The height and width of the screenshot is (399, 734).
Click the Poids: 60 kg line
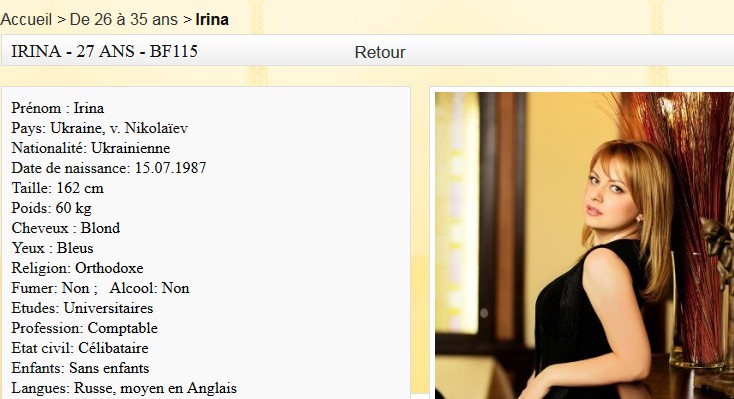(51, 208)
